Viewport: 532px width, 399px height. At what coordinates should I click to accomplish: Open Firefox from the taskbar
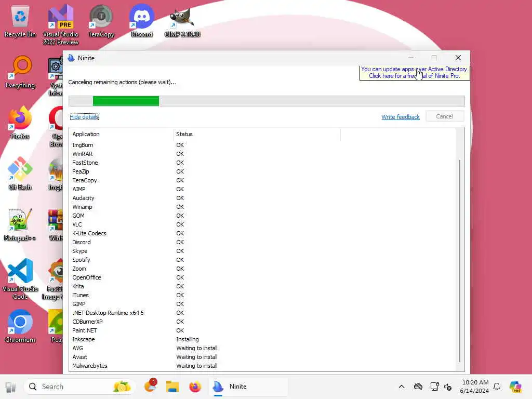pyautogui.click(x=195, y=387)
